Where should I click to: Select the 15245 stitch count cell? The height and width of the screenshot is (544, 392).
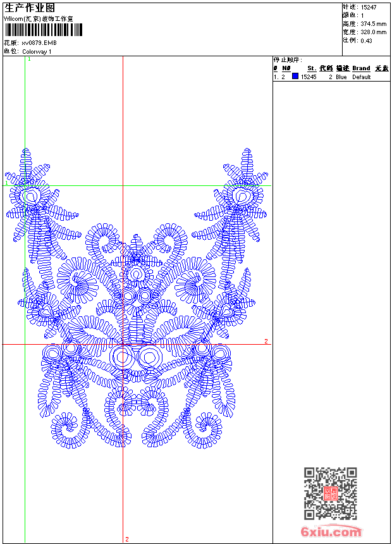tap(309, 77)
